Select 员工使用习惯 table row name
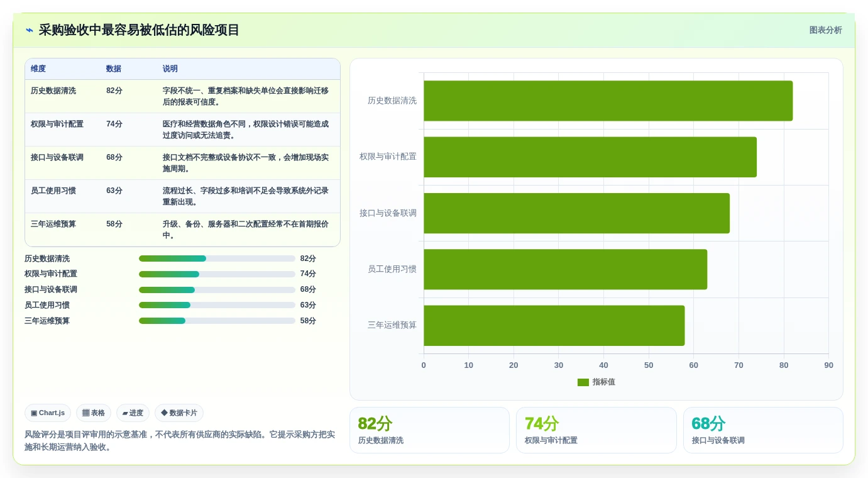The width and height of the screenshot is (868, 478). click(53, 191)
